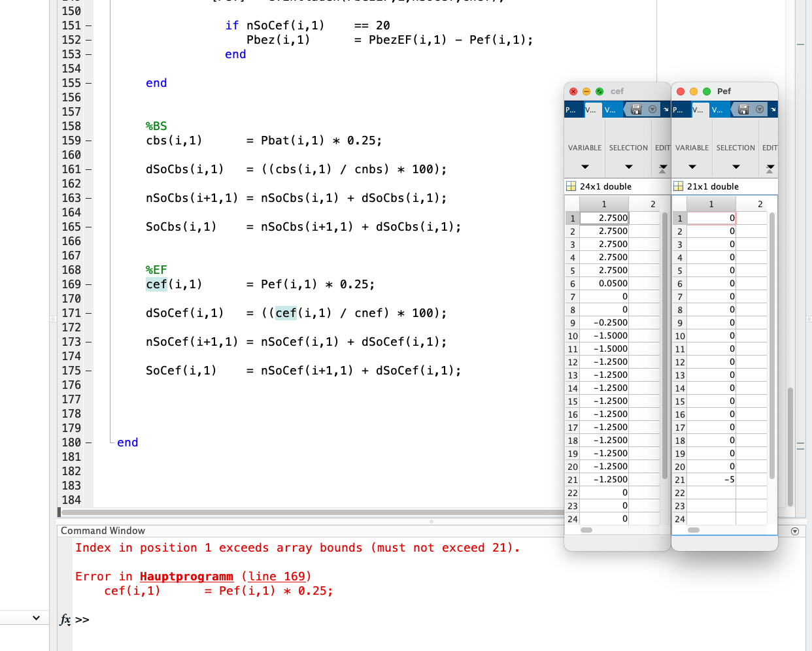The width and height of the screenshot is (812, 651).
Task: Open the chevron dropdown at bottom left
Action: (x=36, y=618)
